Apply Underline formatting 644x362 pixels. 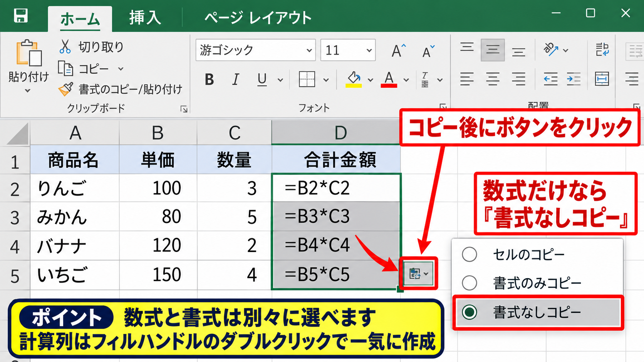[262, 80]
